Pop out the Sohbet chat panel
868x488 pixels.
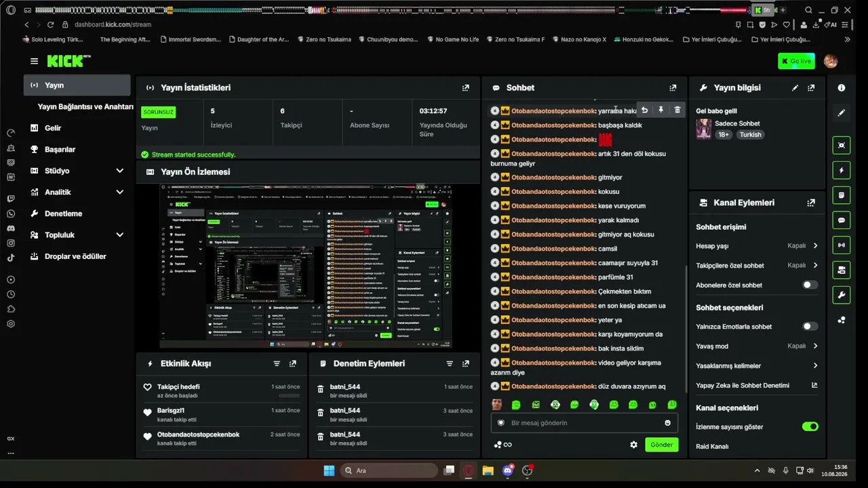pos(673,87)
